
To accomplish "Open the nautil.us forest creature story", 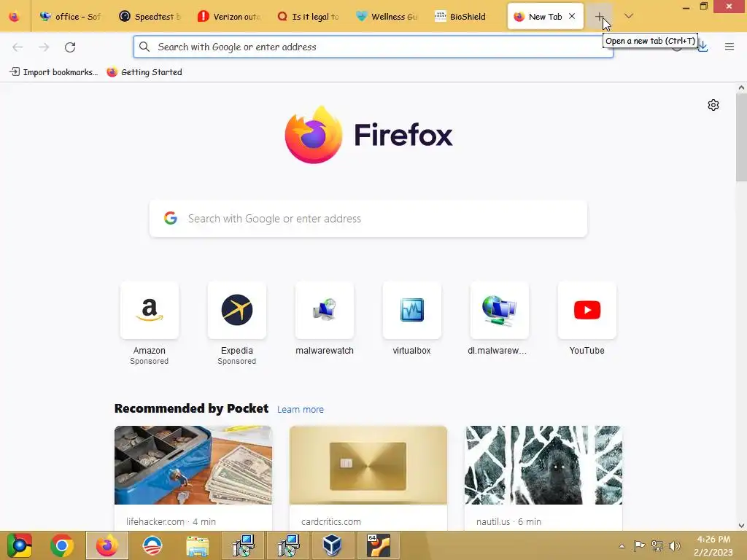I will click(543, 478).
